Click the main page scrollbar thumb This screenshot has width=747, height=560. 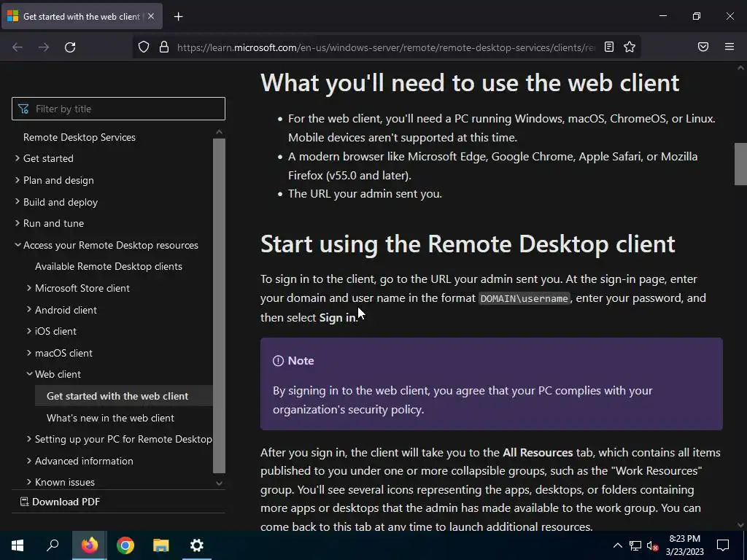coord(740,164)
